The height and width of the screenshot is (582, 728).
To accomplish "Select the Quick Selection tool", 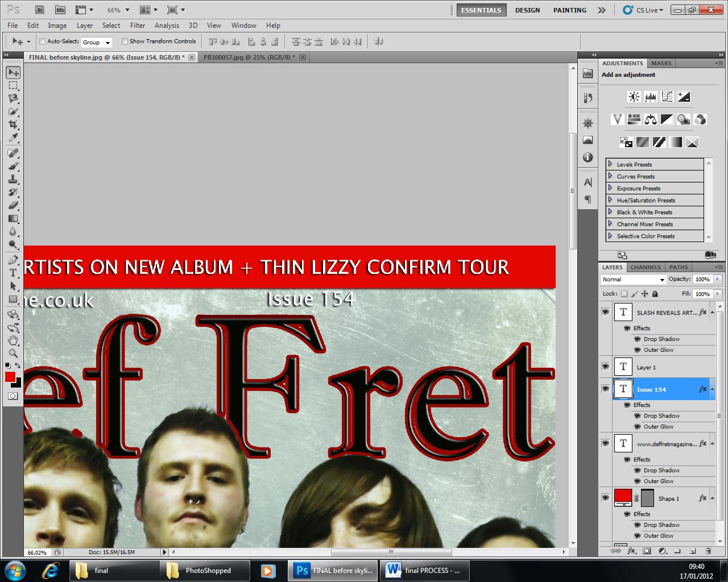I will coord(13,111).
